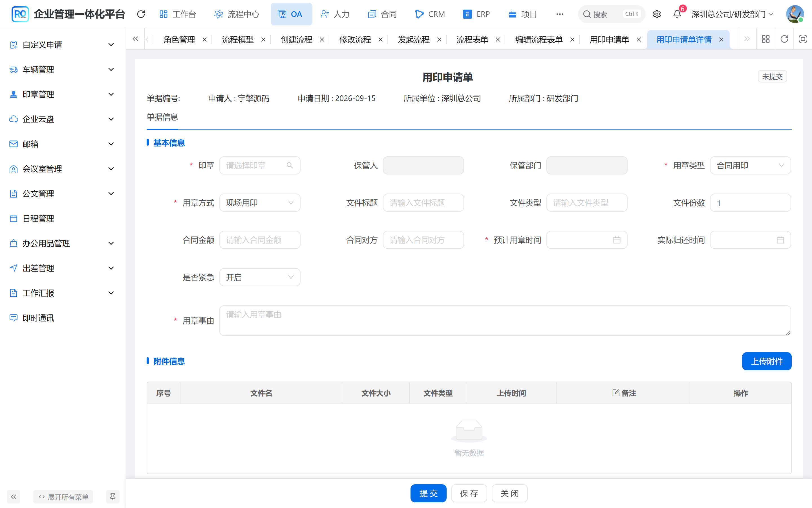This screenshot has height=508, width=812.
Task: Expand the 办公用品管理 menu
Action: point(63,244)
